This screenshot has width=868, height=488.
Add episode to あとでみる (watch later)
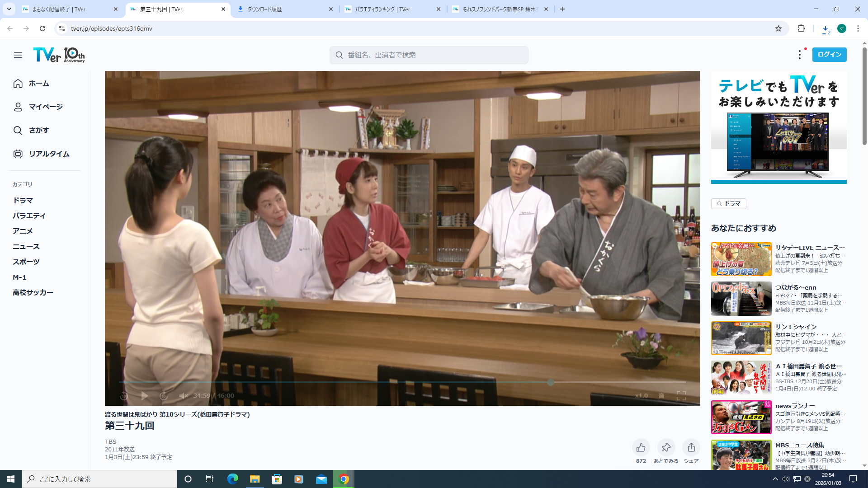[x=665, y=447]
